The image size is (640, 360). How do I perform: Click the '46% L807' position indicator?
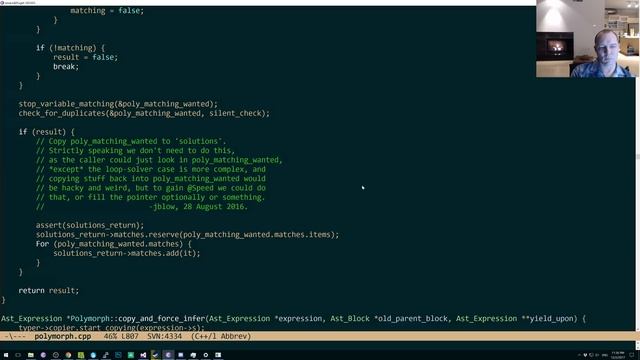point(121,336)
